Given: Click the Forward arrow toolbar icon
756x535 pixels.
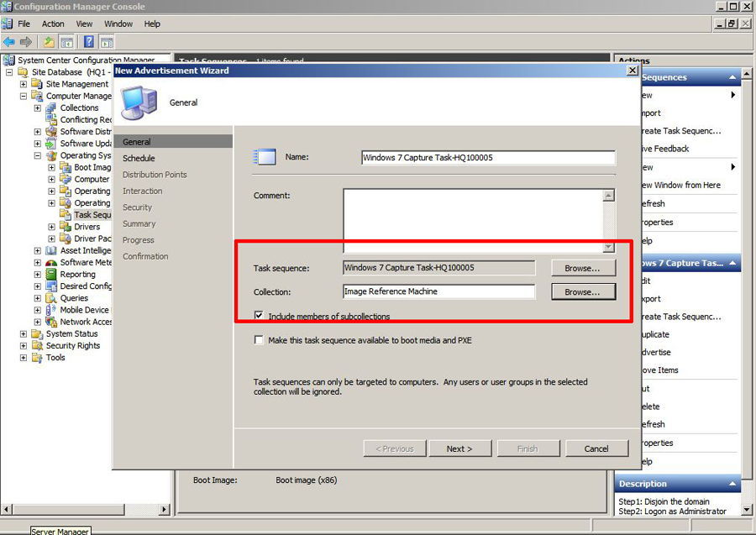Looking at the screenshot, I should point(26,42).
